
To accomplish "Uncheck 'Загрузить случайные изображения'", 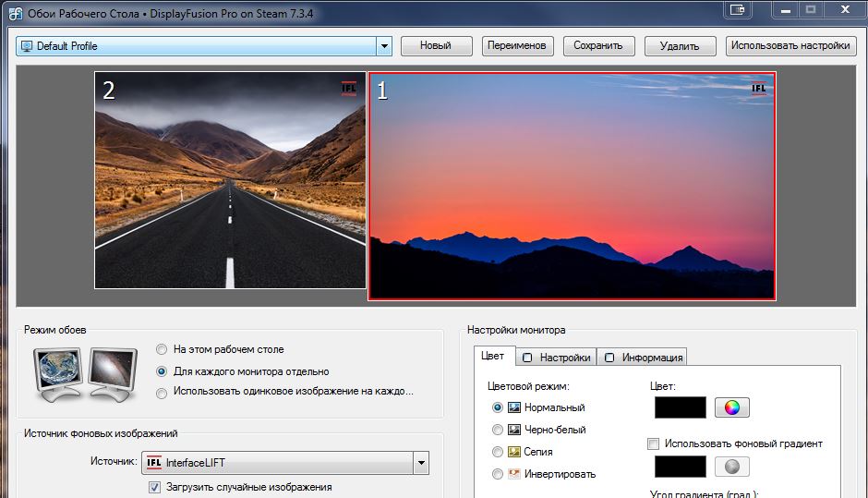I will click(154, 488).
